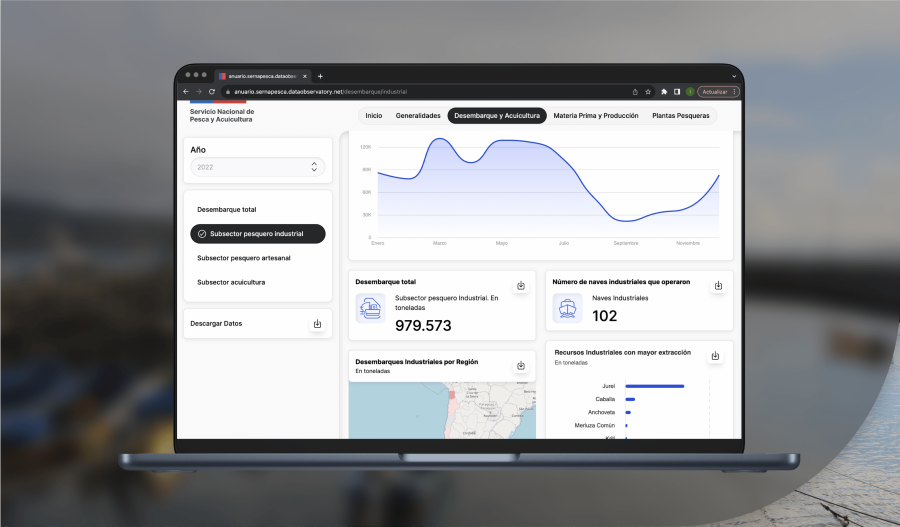Click the browser reload page icon
This screenshot has height=527, width=900.
click(212, 92)
